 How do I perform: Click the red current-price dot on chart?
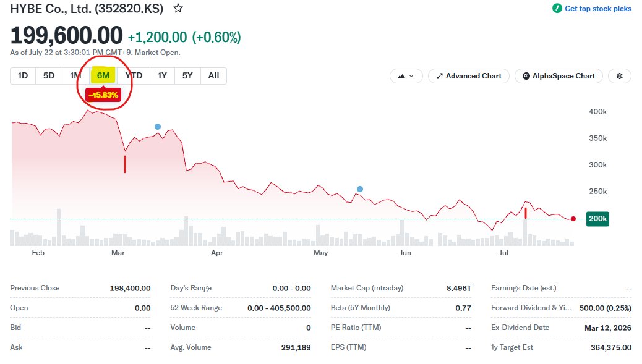point(573,219)
